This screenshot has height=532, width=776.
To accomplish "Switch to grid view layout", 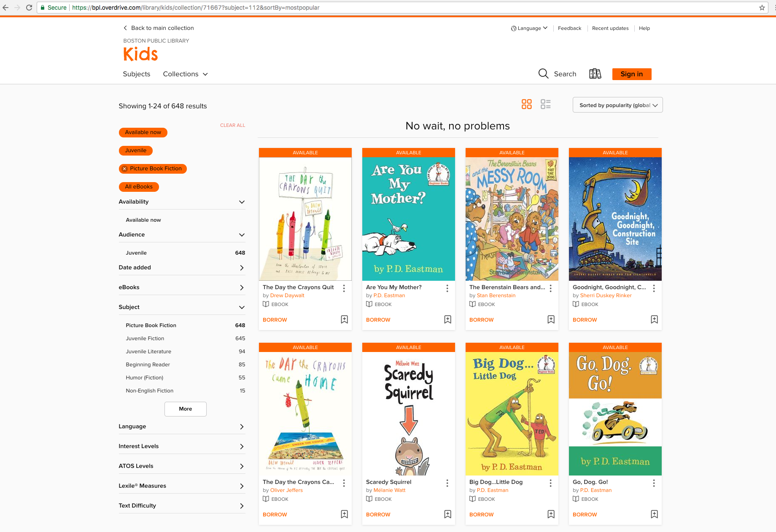I will 526,104.
